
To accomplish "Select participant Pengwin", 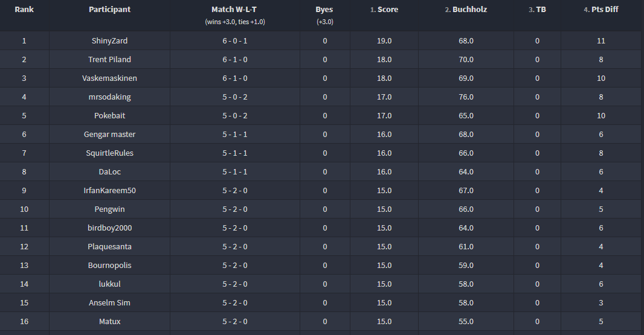I will point(110,209).
